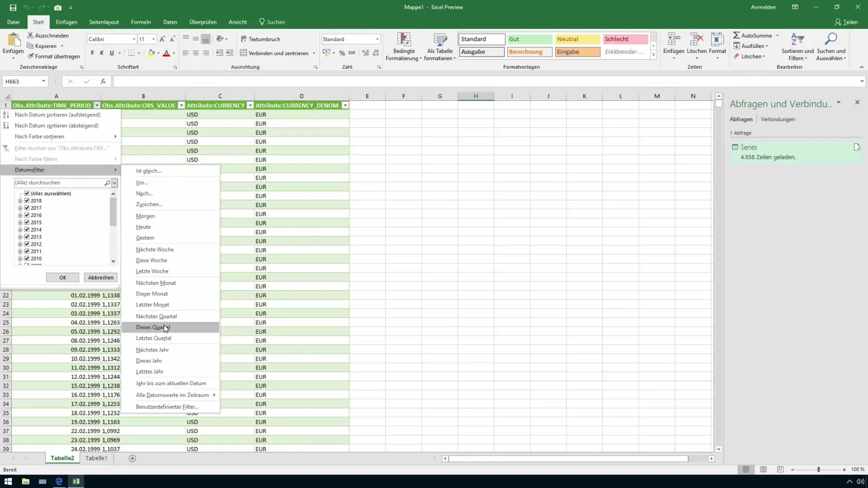Uncheck the 2018 year checkbox
Viewport: 868px width, 488px height.
tap(27, 201)
